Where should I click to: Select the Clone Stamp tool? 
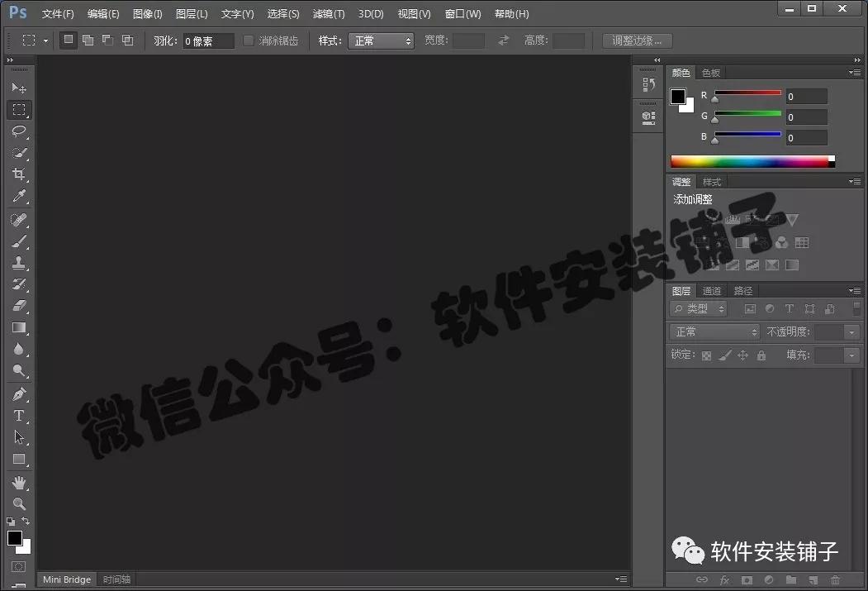(19, 263)
